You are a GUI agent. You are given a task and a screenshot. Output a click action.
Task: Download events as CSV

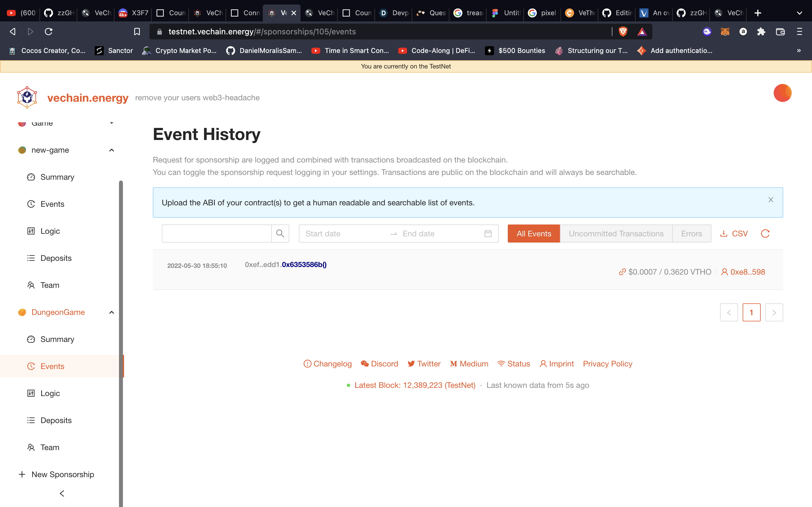(x=734, y=234)
